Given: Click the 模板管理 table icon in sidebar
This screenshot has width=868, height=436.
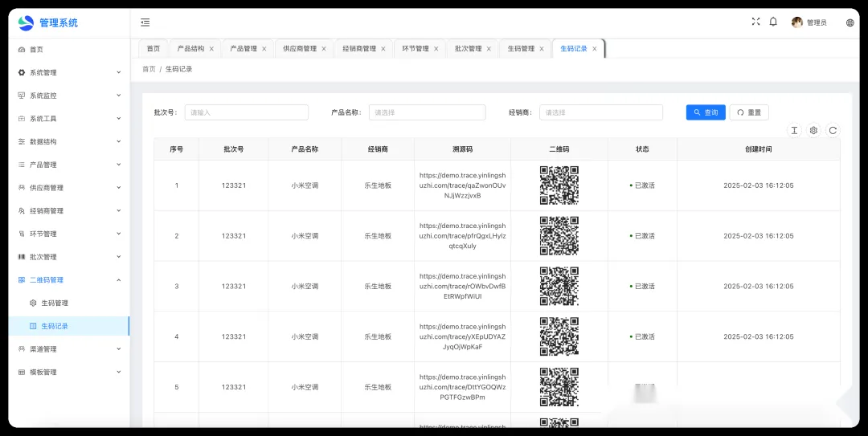Looking at the screenshot, I should (x=22, y=373).
